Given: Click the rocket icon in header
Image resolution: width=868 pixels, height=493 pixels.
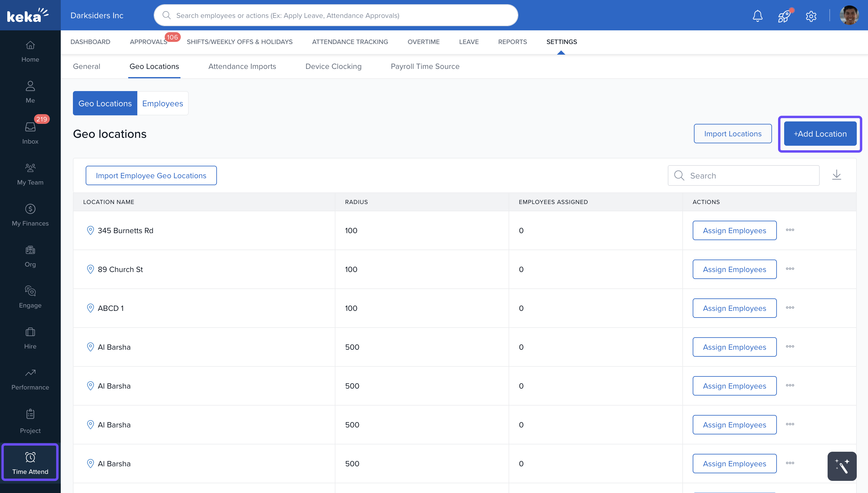Looking at the screenshot, I should coord(784,15).
